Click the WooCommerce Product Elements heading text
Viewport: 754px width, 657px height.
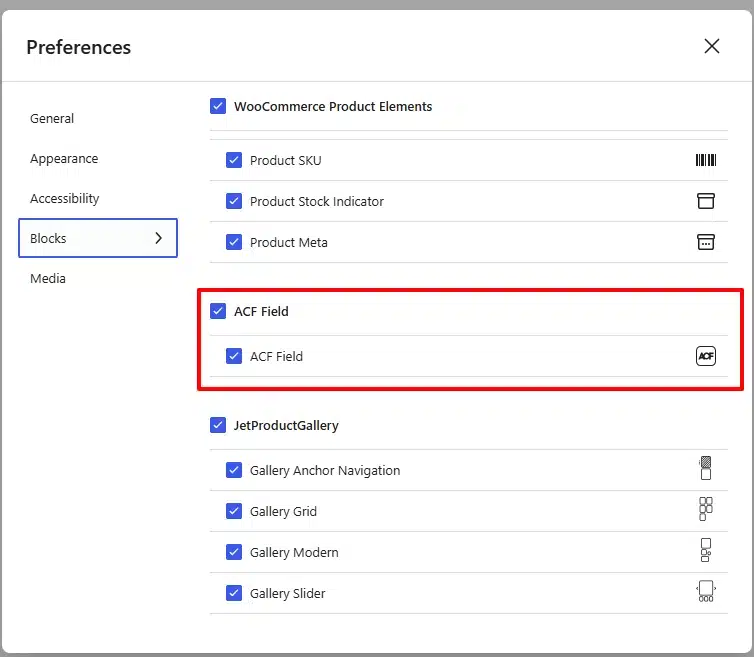pos(333,106)
